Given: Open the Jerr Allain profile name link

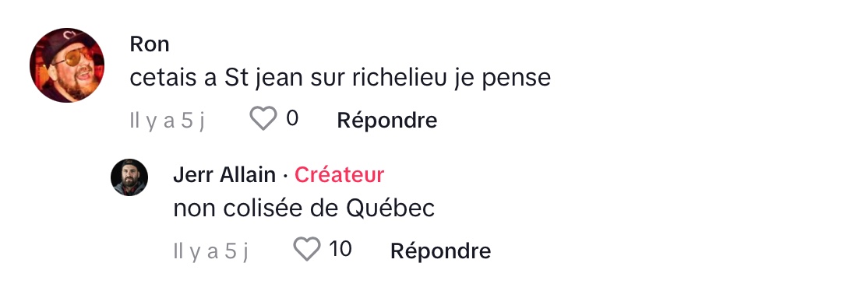Looking at the screenshot, I should [224, 175].
